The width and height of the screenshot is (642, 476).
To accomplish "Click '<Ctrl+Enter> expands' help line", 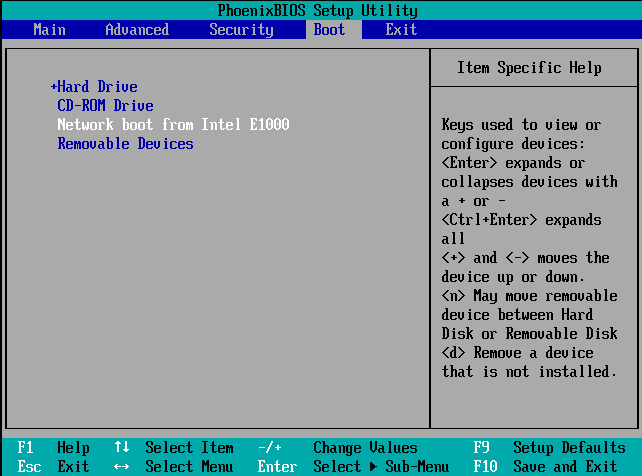I will [521, 220].
